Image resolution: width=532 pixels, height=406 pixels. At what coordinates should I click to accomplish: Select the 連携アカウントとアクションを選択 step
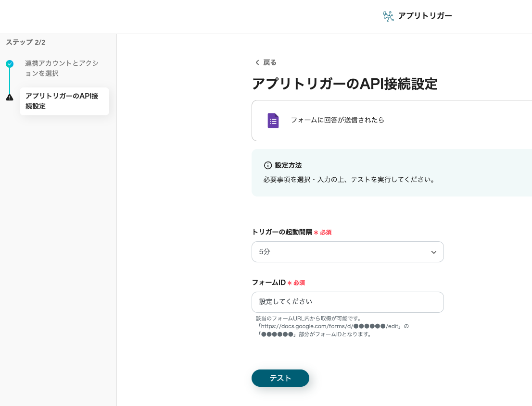(62, 68)
